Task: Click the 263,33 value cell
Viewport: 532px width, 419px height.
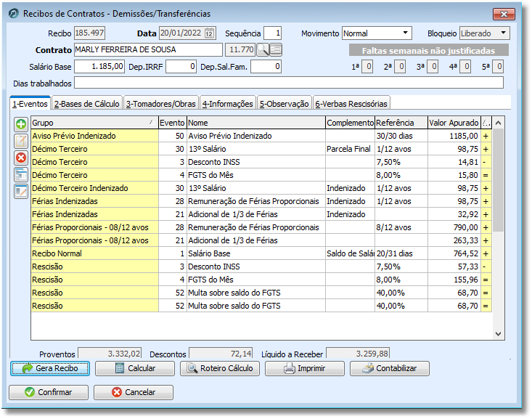Action: tap(454, 240)
